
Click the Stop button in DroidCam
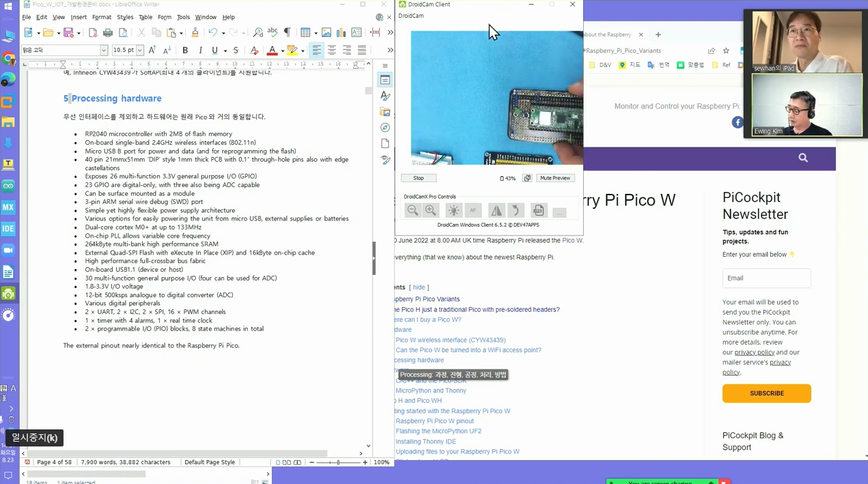click(x=419, y=178)
